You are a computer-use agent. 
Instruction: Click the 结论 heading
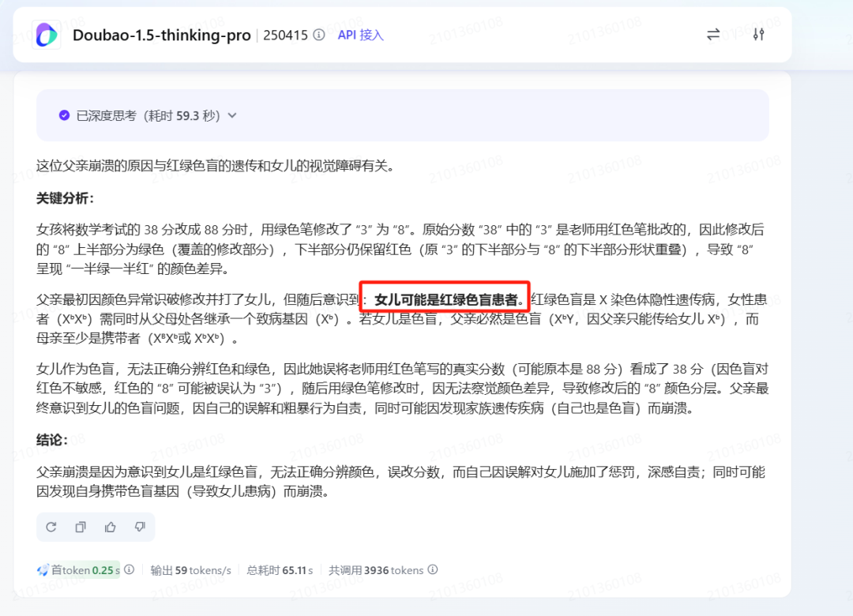pos(51,440)
